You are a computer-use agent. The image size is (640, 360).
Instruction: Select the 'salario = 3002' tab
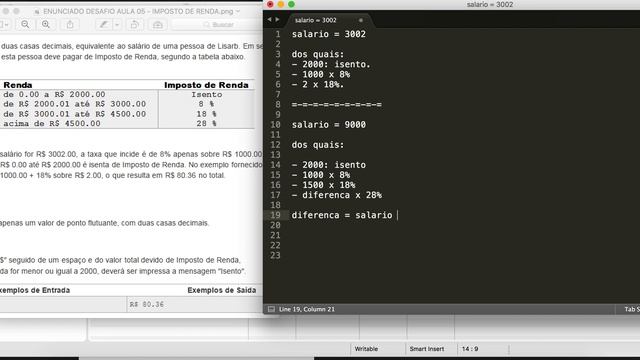[316, 20]
